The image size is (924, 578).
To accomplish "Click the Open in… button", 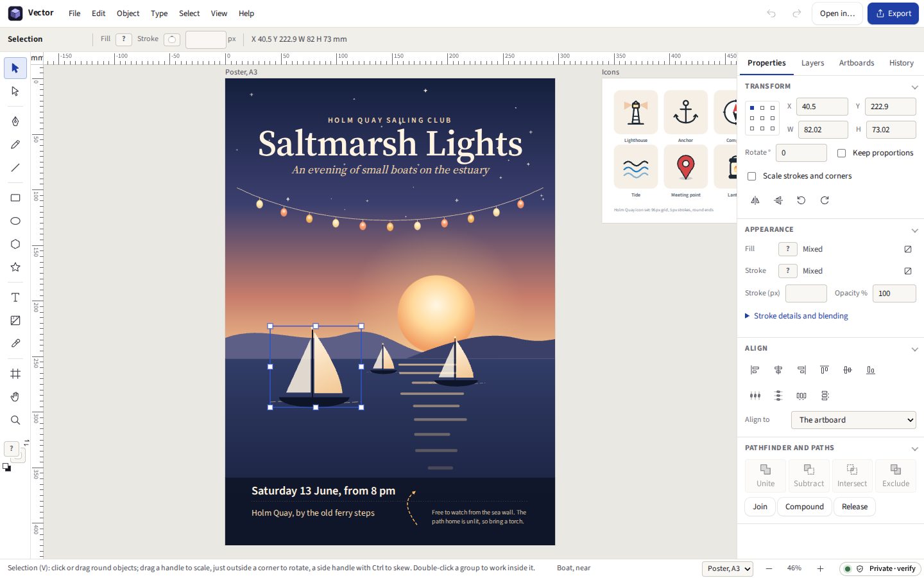I will coord(837,13).
